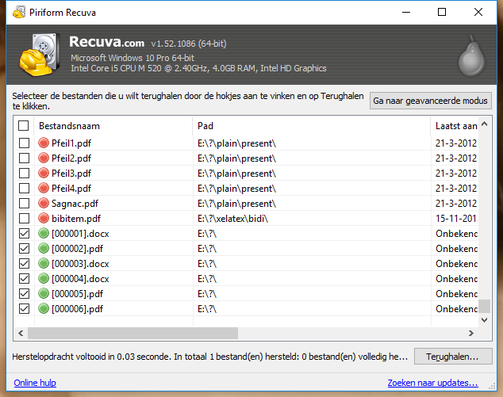
Task: Click the Herstelopdracht voltooid status message
Action: [210, 357]
